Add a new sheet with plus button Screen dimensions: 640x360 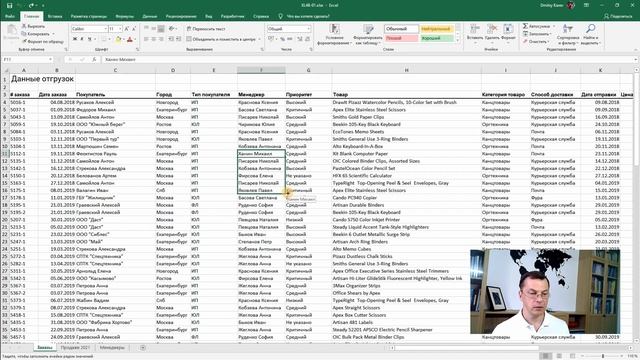(142, 348)
